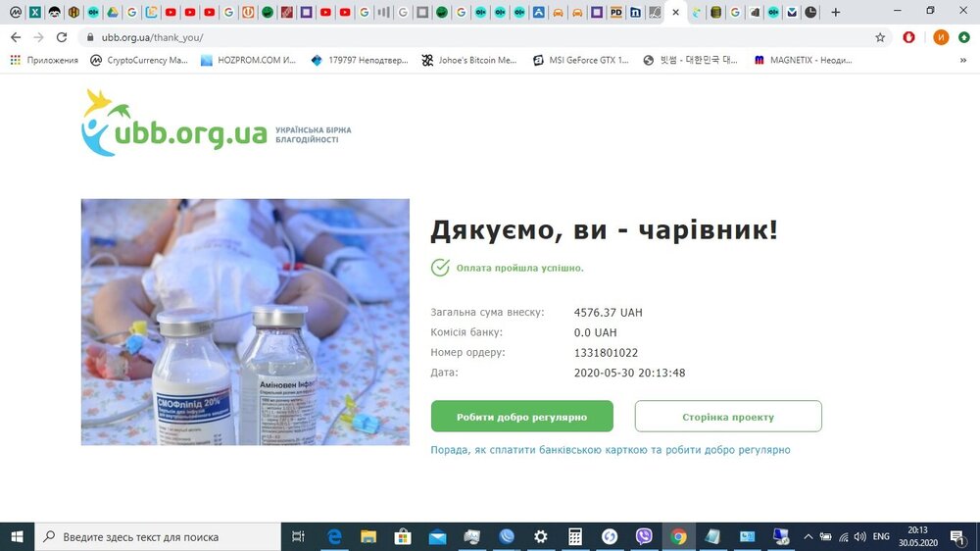Expand the hidden bookmarks chevron
This screenshot has height=551, width=980.
tap(963, 60)
